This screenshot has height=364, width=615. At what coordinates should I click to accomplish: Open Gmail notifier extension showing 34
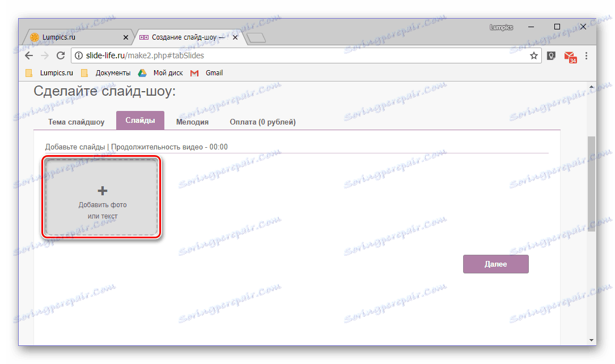tap(570, 57)
